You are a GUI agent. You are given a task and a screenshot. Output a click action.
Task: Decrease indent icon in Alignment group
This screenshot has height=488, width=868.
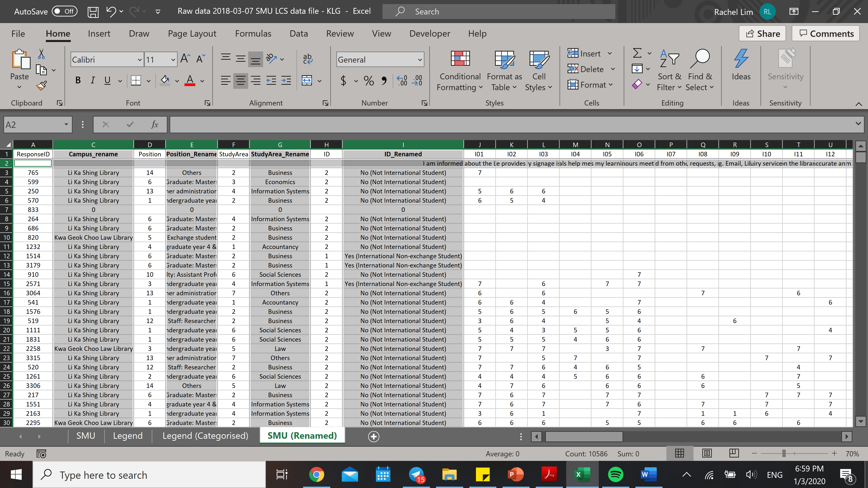click(x=271, y=80)
